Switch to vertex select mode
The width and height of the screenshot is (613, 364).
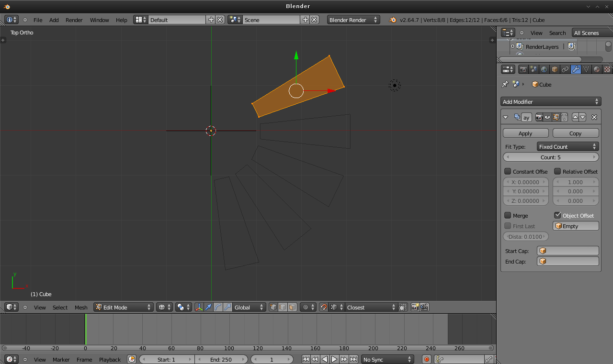[x=273, y=307]
